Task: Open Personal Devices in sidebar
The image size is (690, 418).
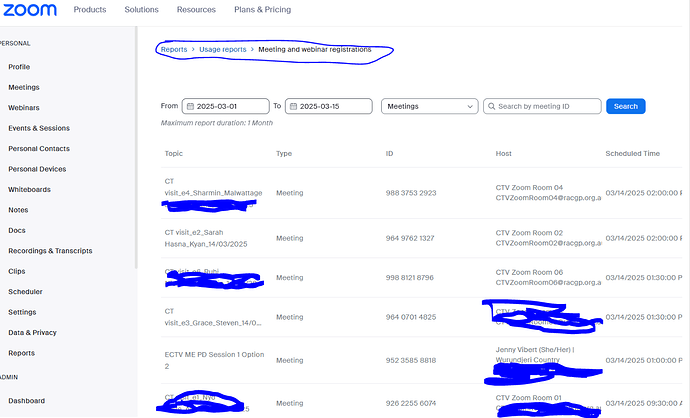Action: point(37,169)
